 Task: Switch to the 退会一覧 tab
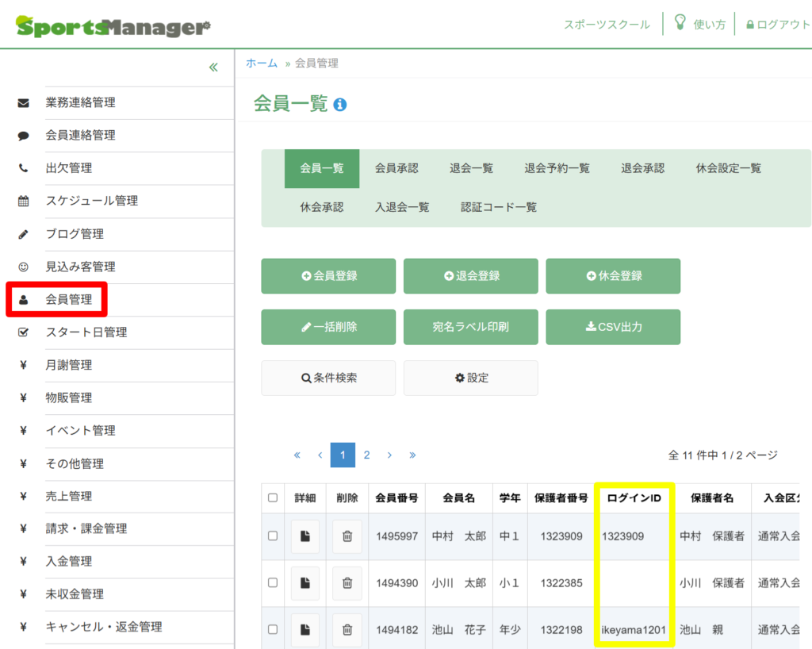coord(471,168)
